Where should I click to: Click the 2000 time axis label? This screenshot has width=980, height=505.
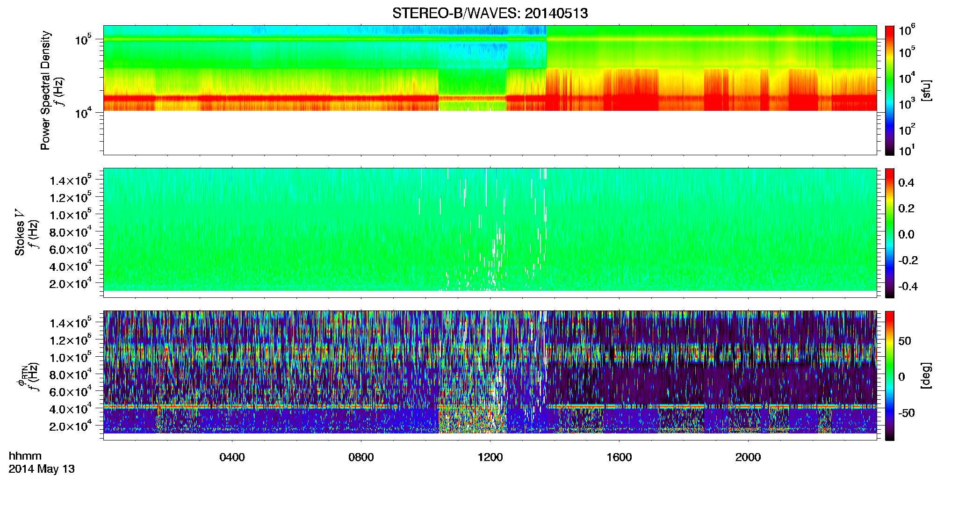click(x=748, y=457)
